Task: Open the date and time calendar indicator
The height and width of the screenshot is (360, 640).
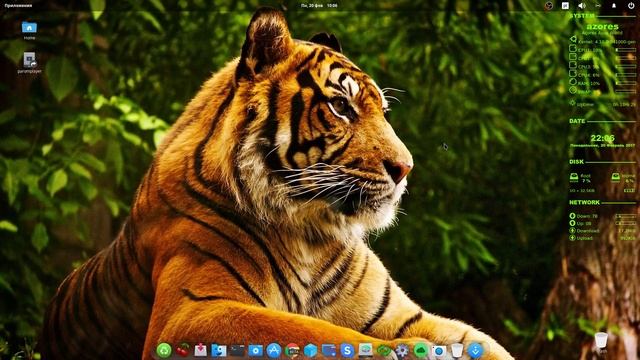Action: [x=319, y=6]
